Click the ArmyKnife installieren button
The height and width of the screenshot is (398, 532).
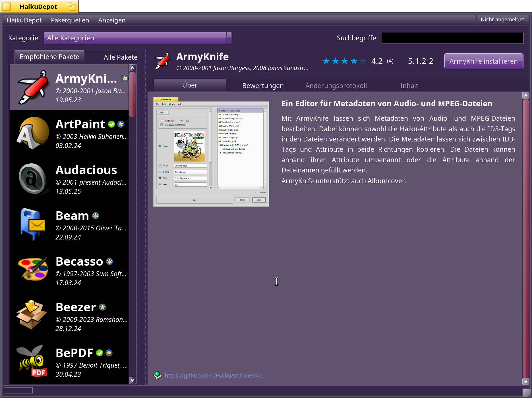[484, 61]
